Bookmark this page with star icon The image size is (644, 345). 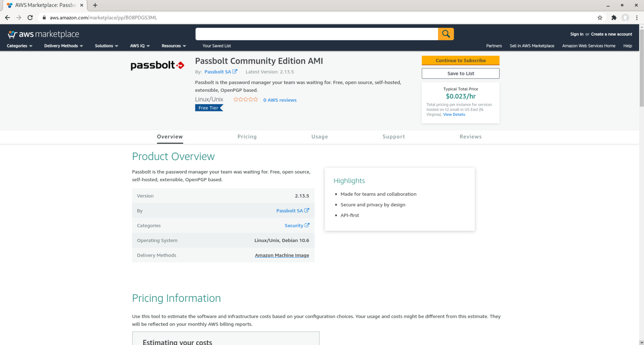click(600, 17)
